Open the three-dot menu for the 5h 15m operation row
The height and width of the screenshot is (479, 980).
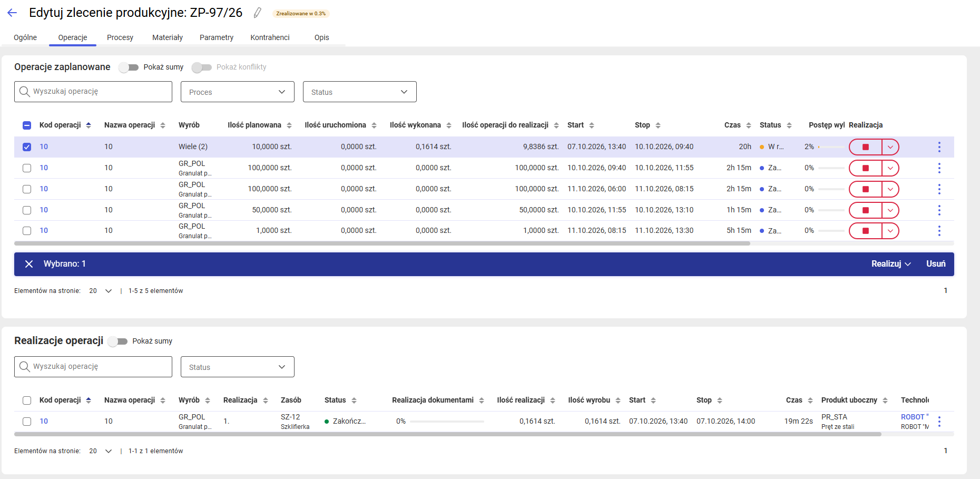point(939,231)
